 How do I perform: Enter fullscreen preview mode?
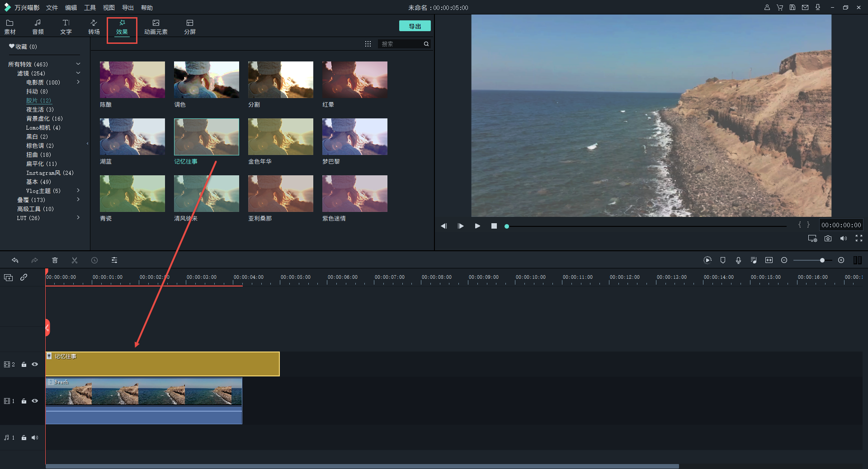click(x=859, y=239)
